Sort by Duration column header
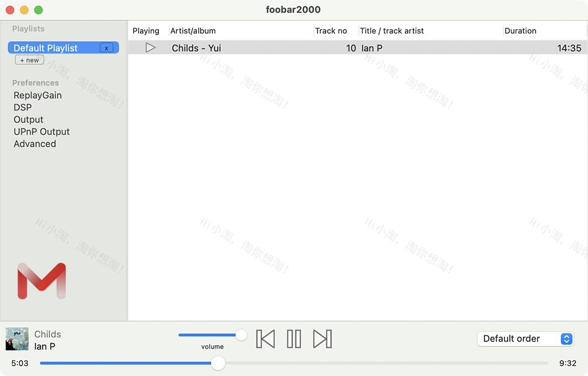 [520, 31]
